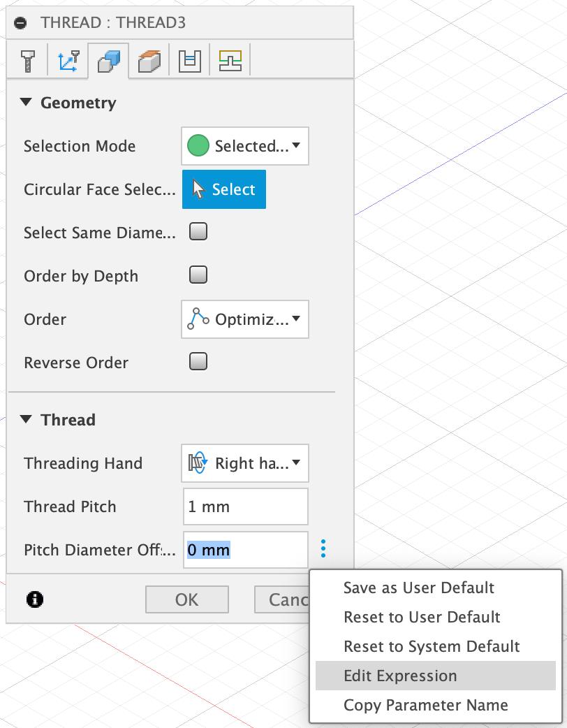This screenshot has width=567, height=728.
Task: Toggle the Order by Depth checkbox
Action: 198,275
